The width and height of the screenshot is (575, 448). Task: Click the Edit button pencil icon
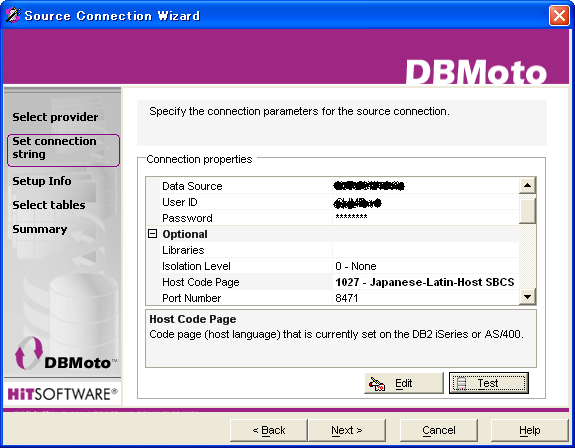[377, 384]
